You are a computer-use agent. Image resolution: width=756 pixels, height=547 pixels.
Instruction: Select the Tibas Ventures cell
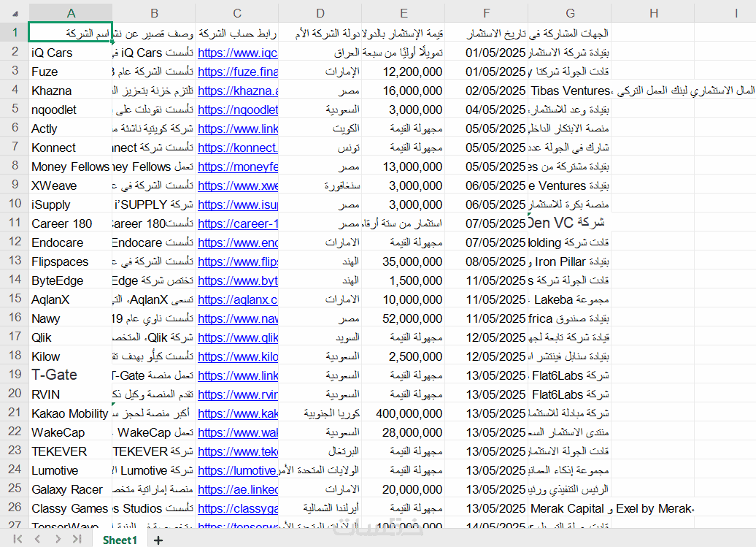tap(569, 91)
